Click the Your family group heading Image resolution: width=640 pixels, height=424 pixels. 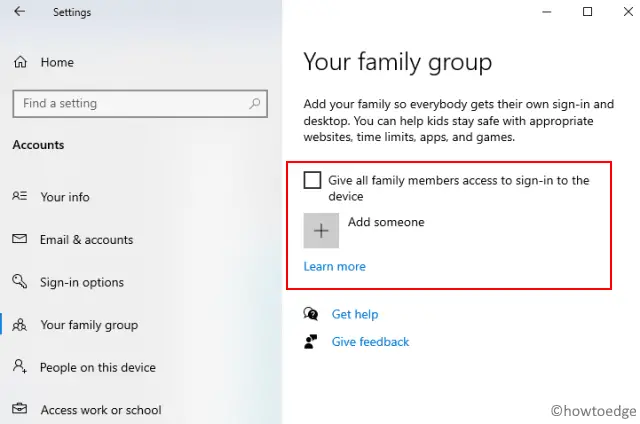[x=398, y=63]
